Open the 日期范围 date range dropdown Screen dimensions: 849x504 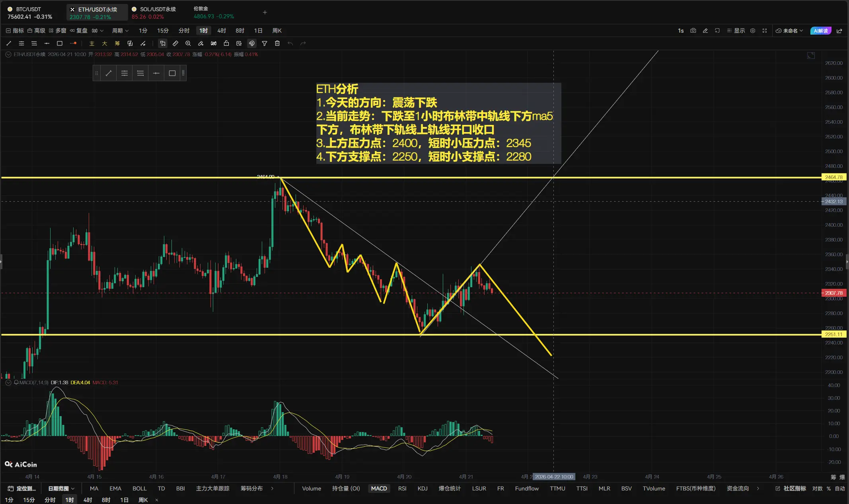click(61, 488)
